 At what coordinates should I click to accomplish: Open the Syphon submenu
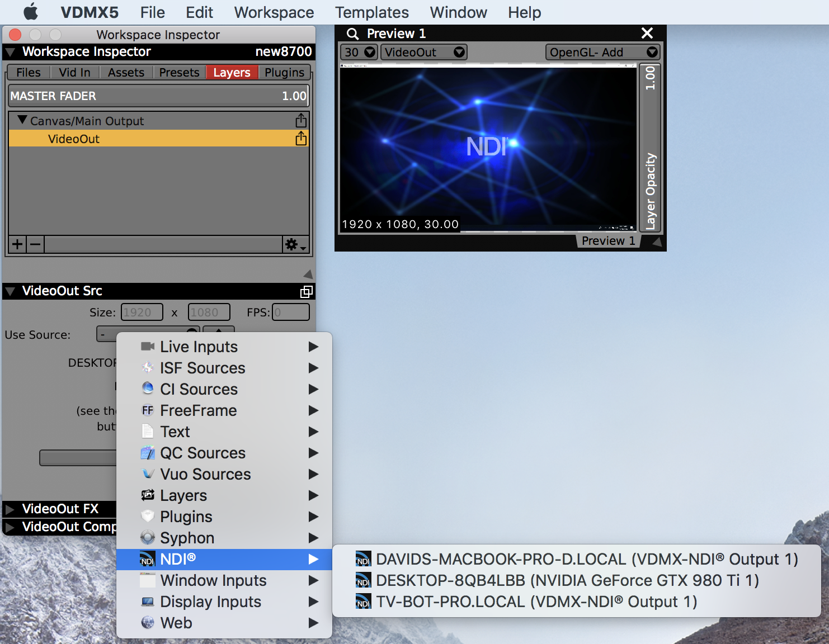(224, 538)
